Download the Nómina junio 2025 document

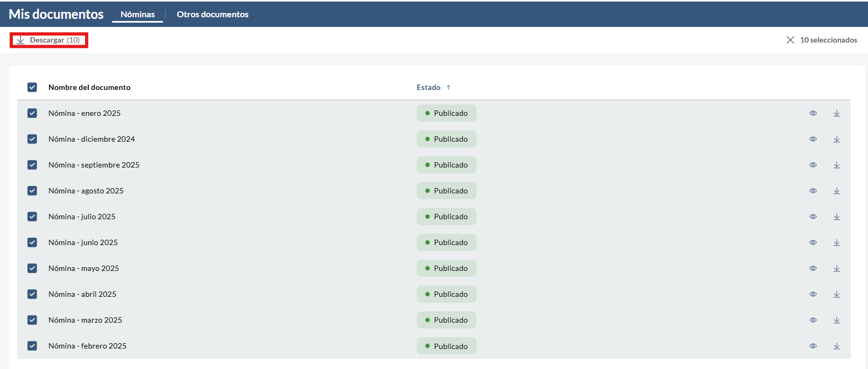(x=837, y=242)
